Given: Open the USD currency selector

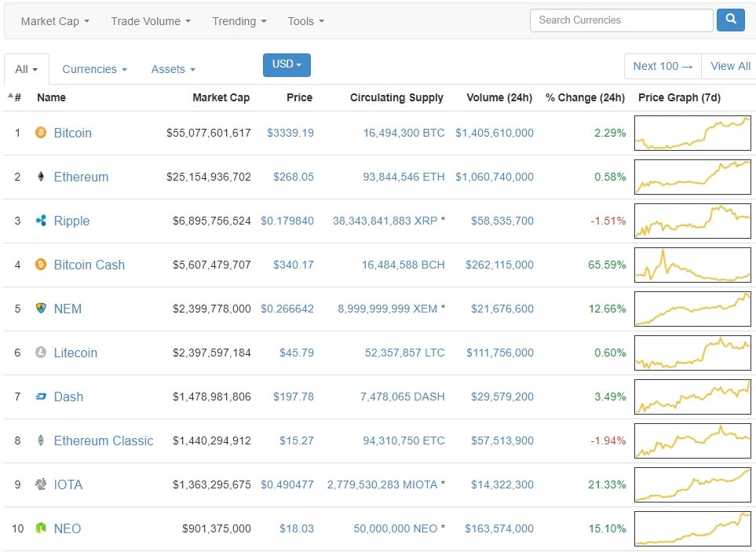Looking at the screenshot, I should click(287, 64).
